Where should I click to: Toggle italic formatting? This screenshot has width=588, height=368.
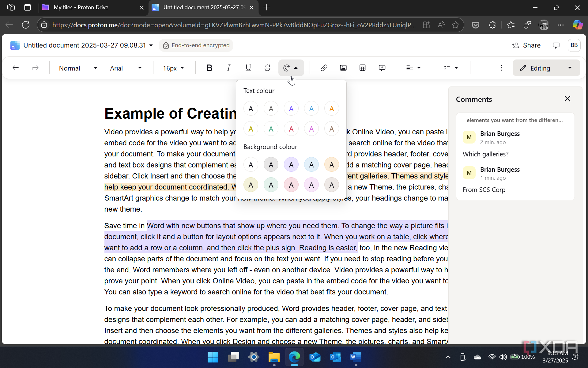(x=229, y=68)
